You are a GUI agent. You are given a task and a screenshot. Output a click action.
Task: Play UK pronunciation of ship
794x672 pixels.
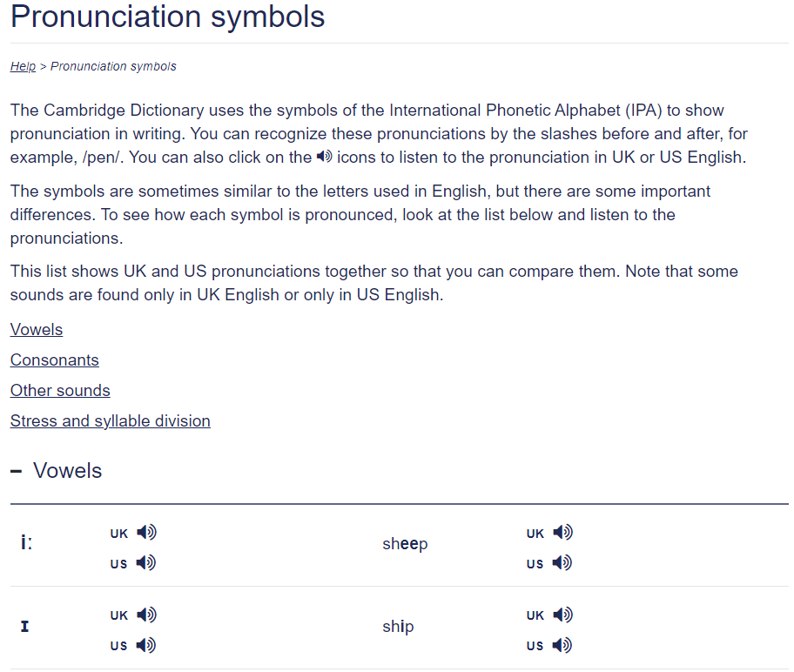(146, 615)
